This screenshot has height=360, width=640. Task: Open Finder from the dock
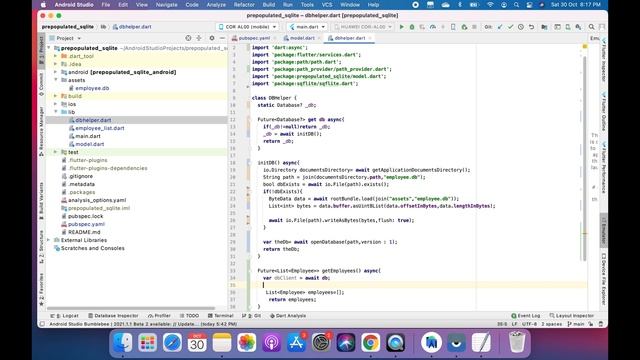122,342
